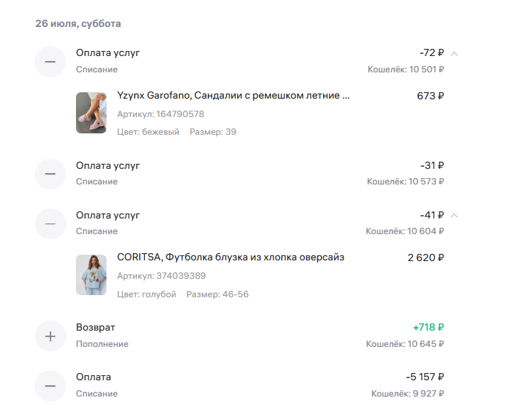Open the pink sandals product thumbnail
Viewport: 522px width, 420px height.
coord(91,113)
